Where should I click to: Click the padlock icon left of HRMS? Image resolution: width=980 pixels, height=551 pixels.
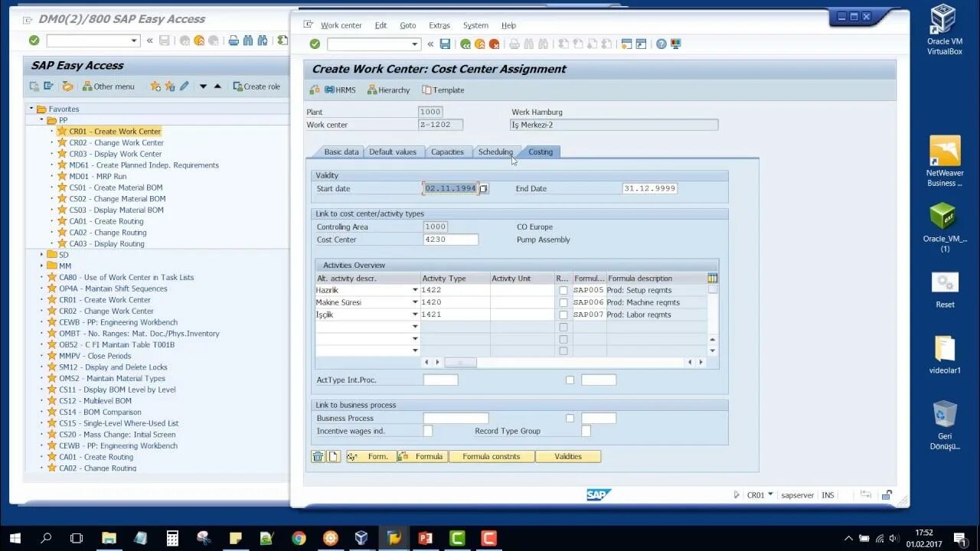[x=314, y=90]
